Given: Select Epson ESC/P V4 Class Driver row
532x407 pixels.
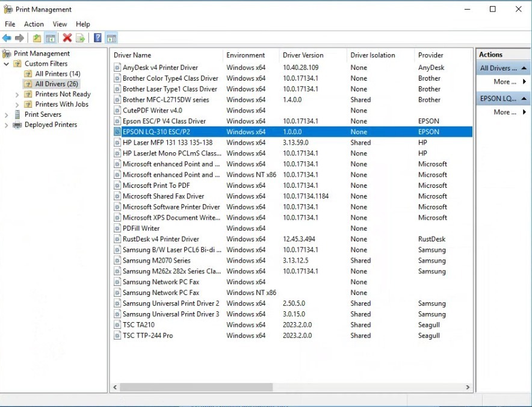Looking at the screenshot, I should pos(292,121).
